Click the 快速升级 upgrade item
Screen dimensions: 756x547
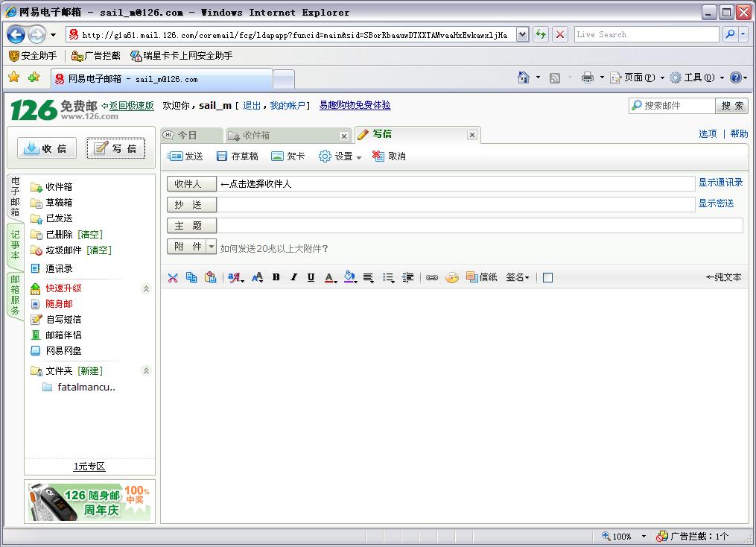(63, 288)
